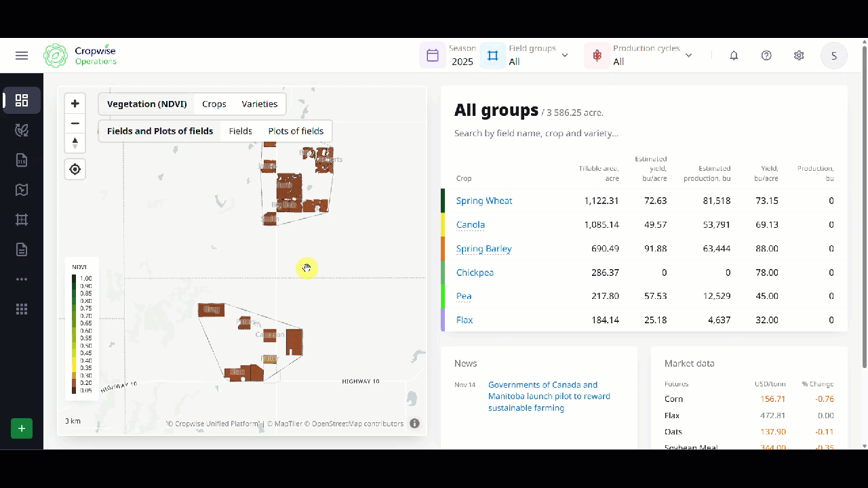The height and width of the screenshot is (488, 868).
Task: Open the Canada and Manitoba news article
Action: coord(549,396)
